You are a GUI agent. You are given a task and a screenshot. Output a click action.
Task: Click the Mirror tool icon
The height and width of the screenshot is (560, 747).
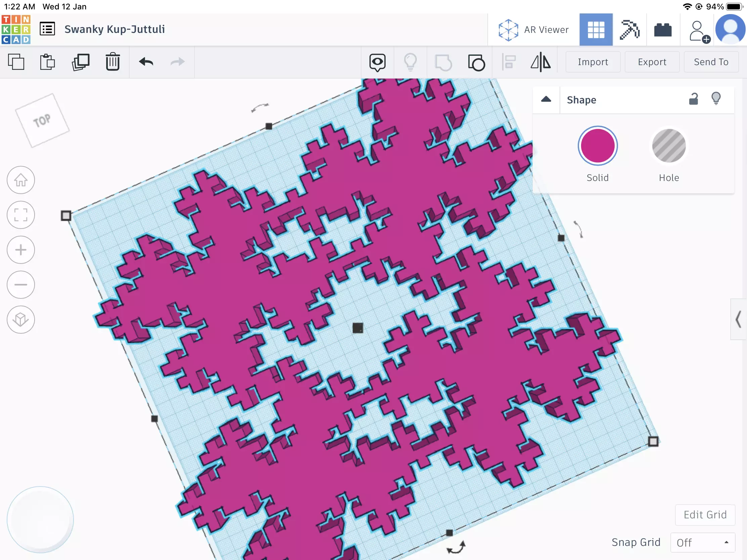point(540,62)
